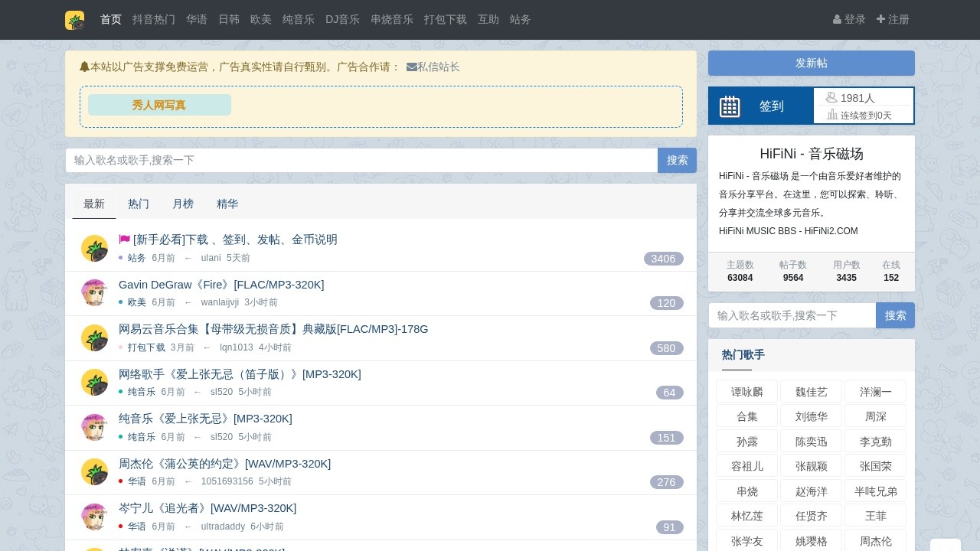Select singer tag 林忆莲
Screen dimensions: 980x551
[747, 516]
